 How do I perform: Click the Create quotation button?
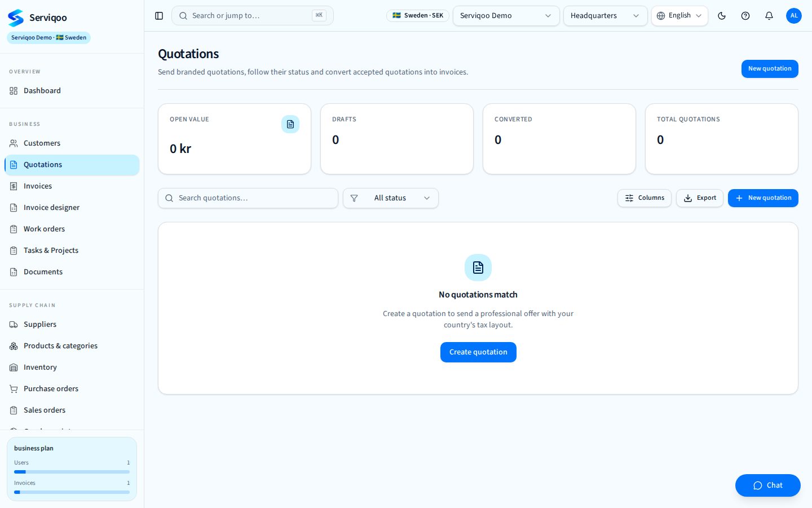[478, 352]
